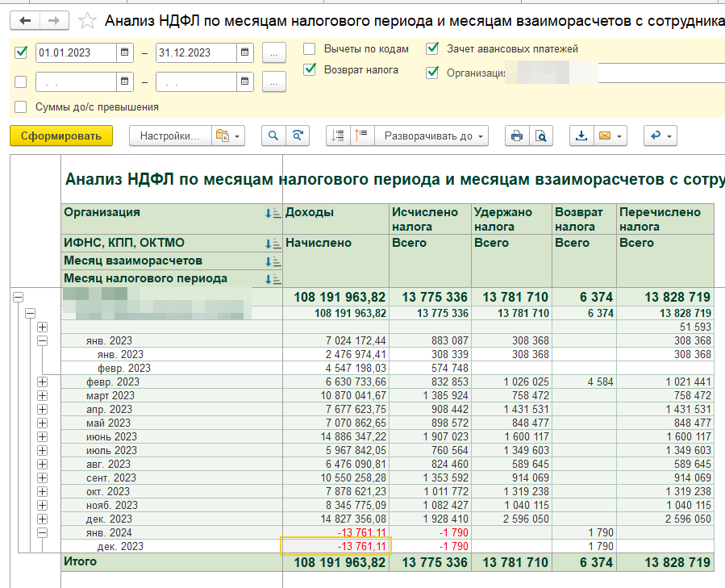Open print preview icon
This screenshot has width=725, height=588.
[x=540, y=136]
